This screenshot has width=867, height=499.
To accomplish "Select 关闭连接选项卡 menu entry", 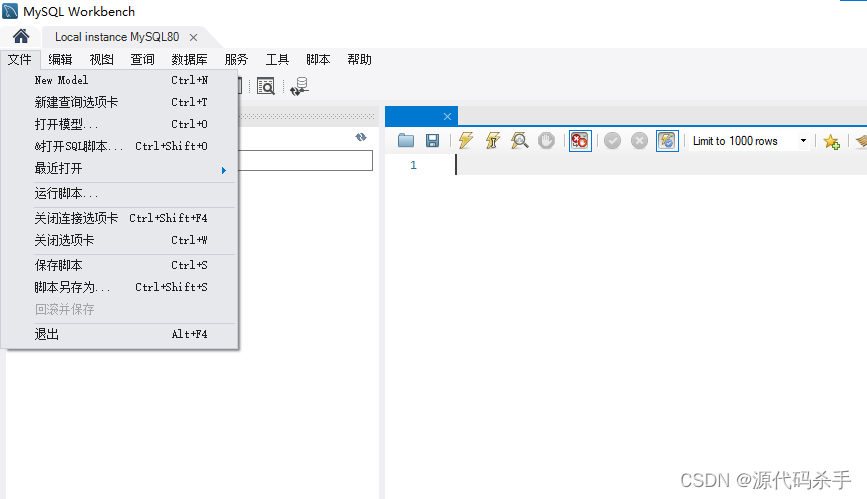I will 121,219.
